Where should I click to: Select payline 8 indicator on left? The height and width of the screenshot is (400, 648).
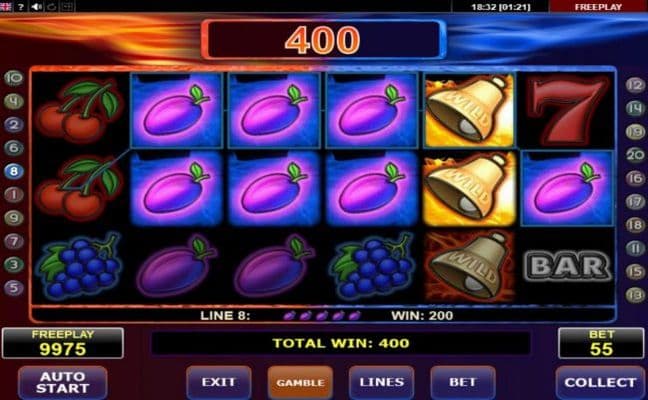[x=14, y=171]
